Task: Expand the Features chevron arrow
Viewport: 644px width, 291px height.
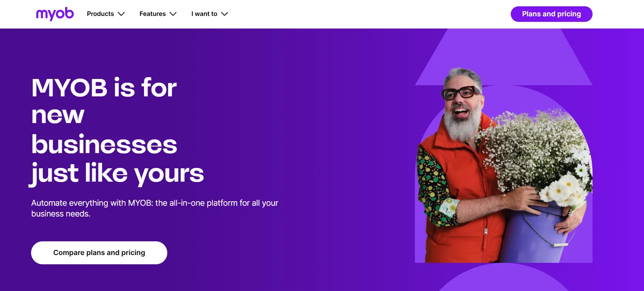Action: coord(173,14)
